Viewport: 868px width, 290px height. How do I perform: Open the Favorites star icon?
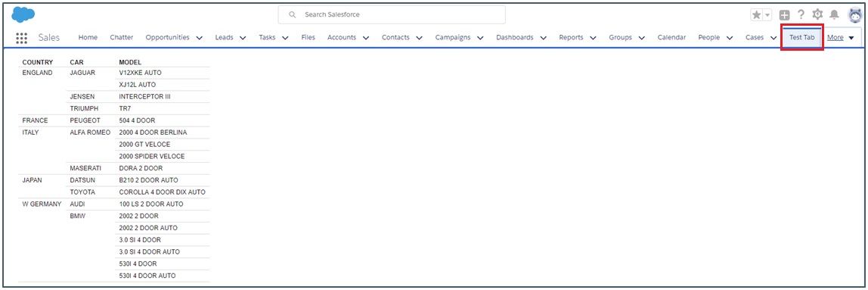point(757,15)
